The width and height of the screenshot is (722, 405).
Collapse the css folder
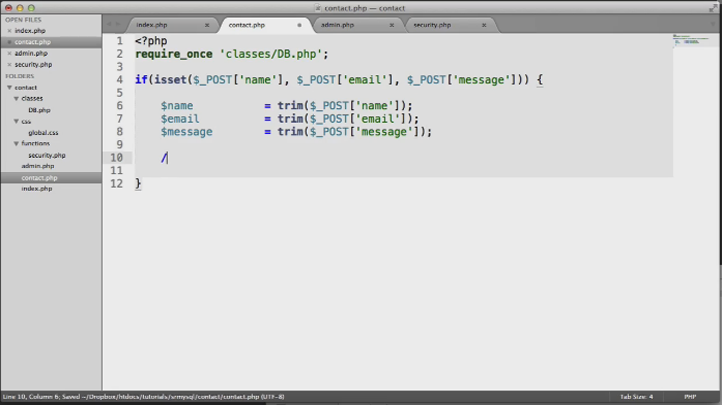pos(16,122)
